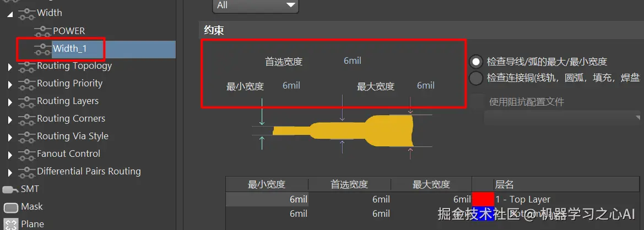The height and width of the screenshot is (230, 644).
Task: Select the SMT category icon
Action: tap(10, 189)
